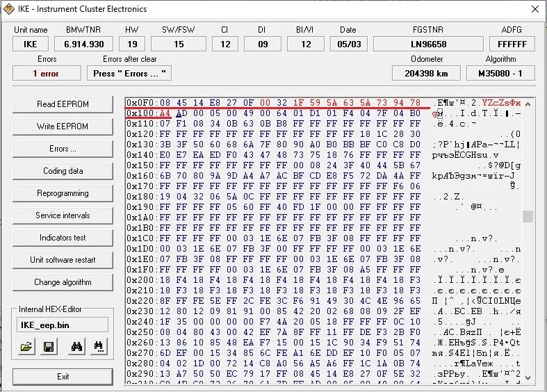547x392 pixels.
Task: Click the Errors field showing 1 error
Action: point(47,74)
